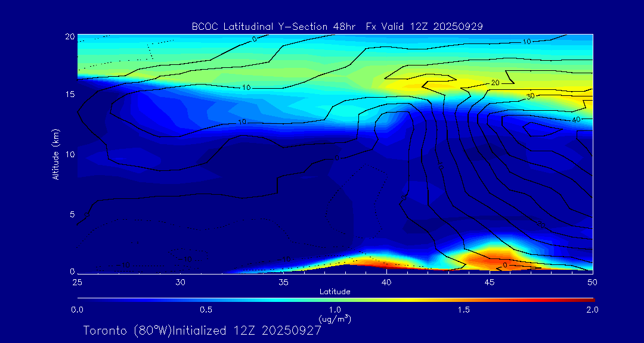Click the plot title BCOC Latitudinal Y-Section
The width and height of the screenshot is (644, 343).
coord(337,26)
